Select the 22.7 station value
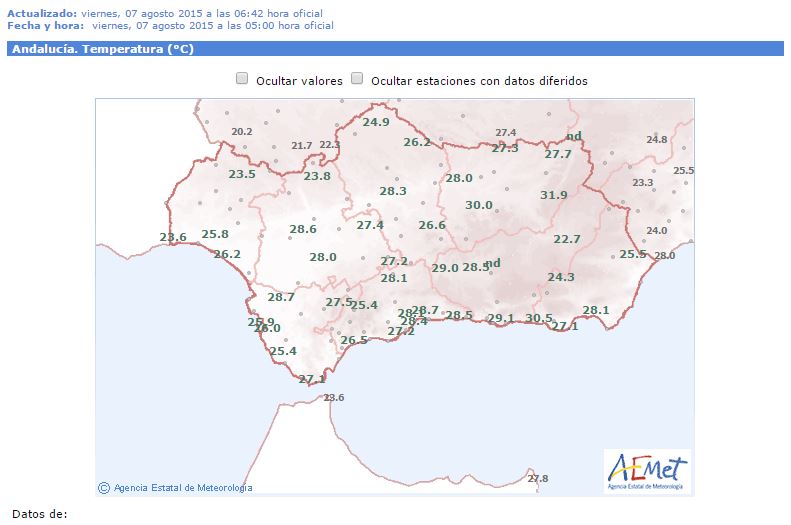Screen dimensions: 791x525 click(567, 239)
